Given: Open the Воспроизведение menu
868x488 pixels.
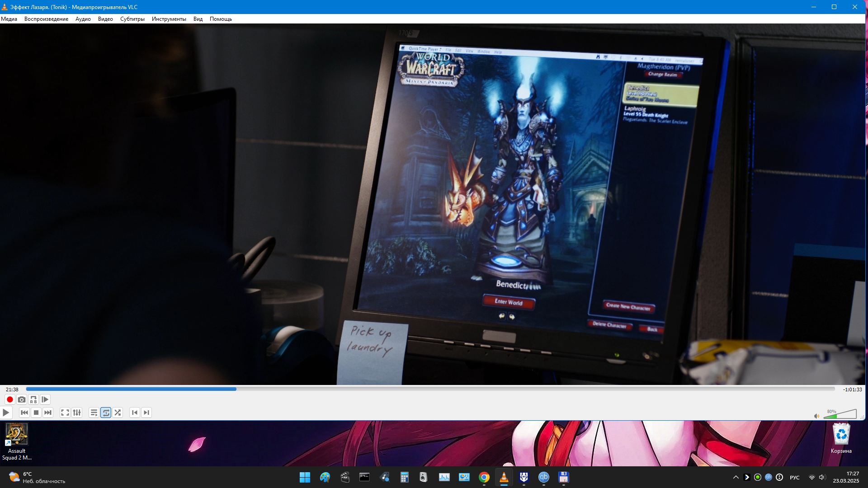Looking at the screenshot, I should (x=46, y=19).
